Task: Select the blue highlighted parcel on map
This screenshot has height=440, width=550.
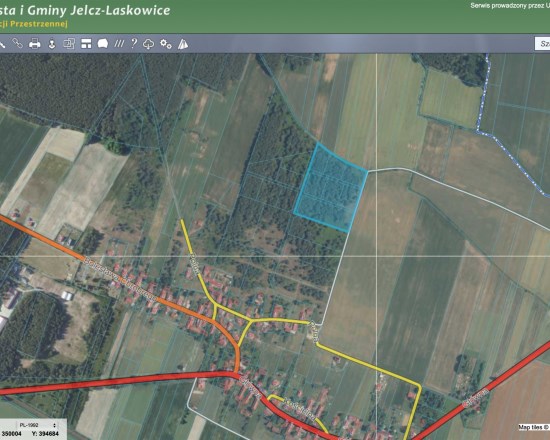Action: 331,187
